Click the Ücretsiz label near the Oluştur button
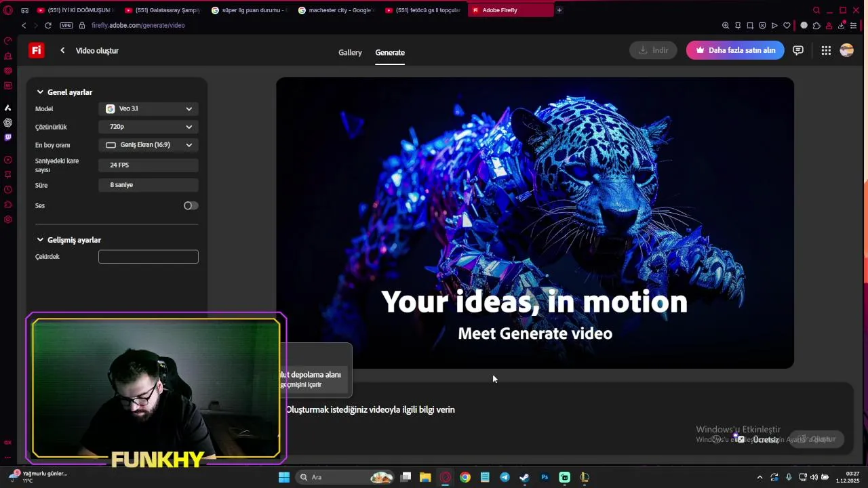Image resolution: width=868 pixels, height=488 pixels. 766,440
